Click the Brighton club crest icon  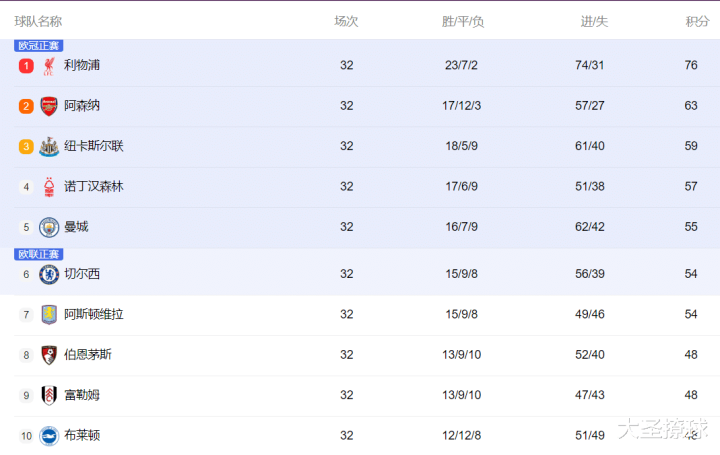point(49,436)
